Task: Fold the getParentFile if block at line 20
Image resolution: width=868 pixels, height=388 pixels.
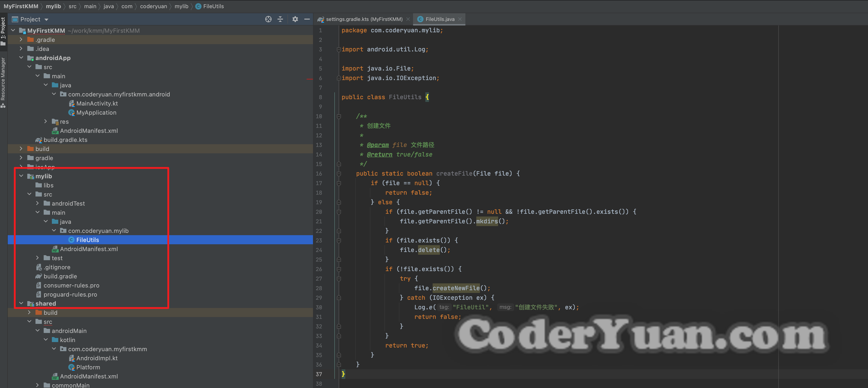Action: (339, 212)
